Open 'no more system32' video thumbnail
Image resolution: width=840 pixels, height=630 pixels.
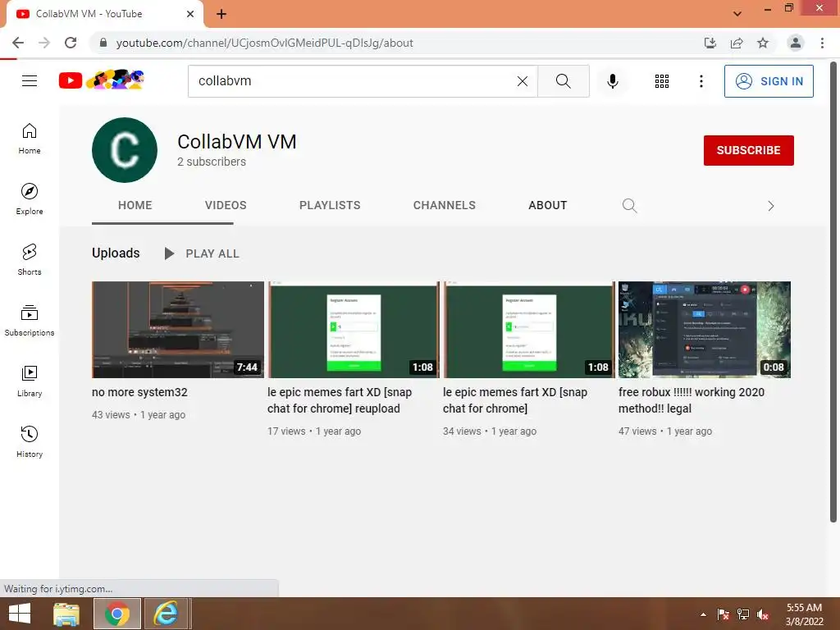[x=178, y=330]
